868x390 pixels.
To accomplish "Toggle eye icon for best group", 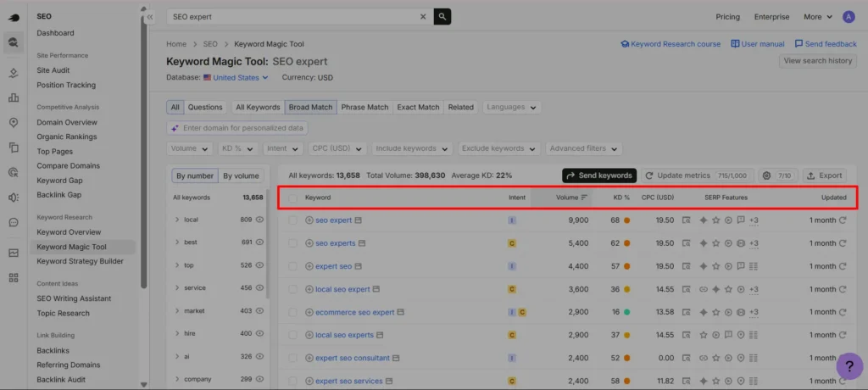I will pyautogui.click(x=259, y=242).
